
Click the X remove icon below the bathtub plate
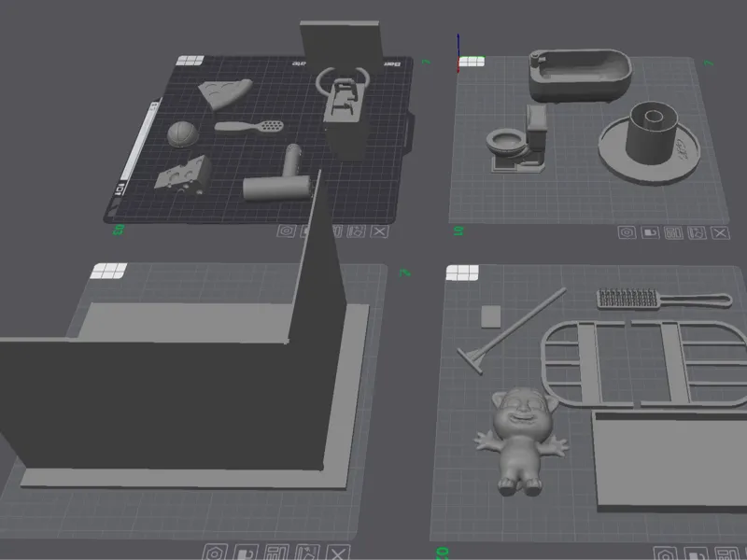point(720,232)
